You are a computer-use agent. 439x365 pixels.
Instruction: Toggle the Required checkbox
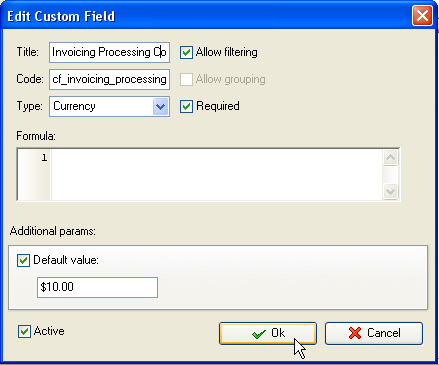coord(186,106)
